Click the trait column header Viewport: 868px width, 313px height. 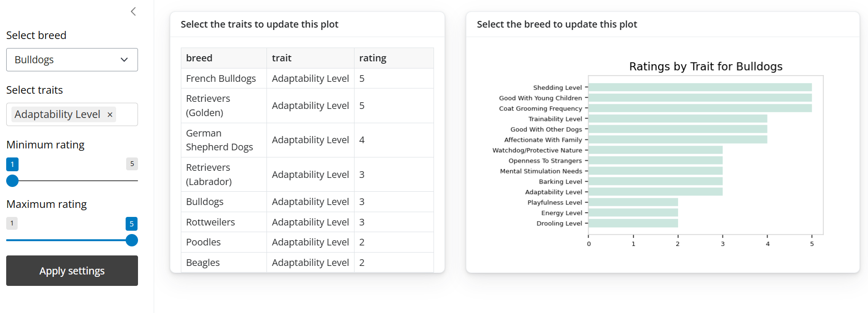point(282,58)
